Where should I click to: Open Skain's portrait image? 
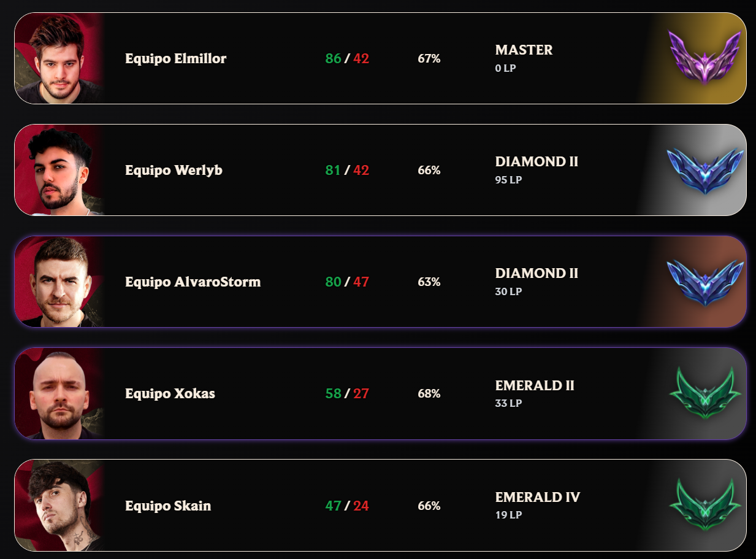(59, 505)
